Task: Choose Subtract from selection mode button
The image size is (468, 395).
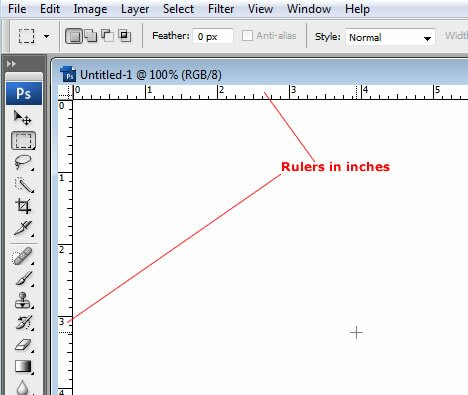Action: pos(107,36)
